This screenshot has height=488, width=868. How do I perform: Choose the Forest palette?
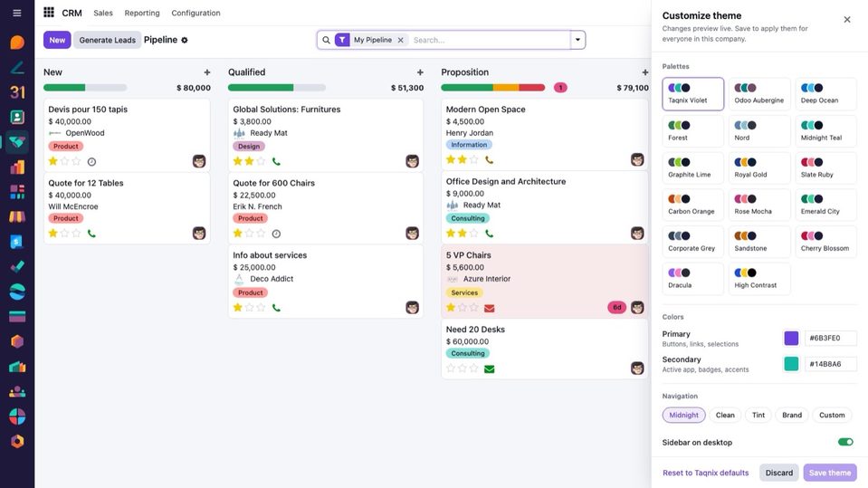[693, 130]
